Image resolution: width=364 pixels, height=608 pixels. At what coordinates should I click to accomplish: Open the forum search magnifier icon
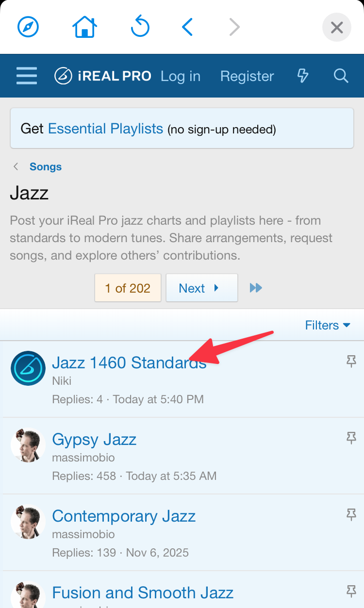pyautogui.click(x=341, y=76)
